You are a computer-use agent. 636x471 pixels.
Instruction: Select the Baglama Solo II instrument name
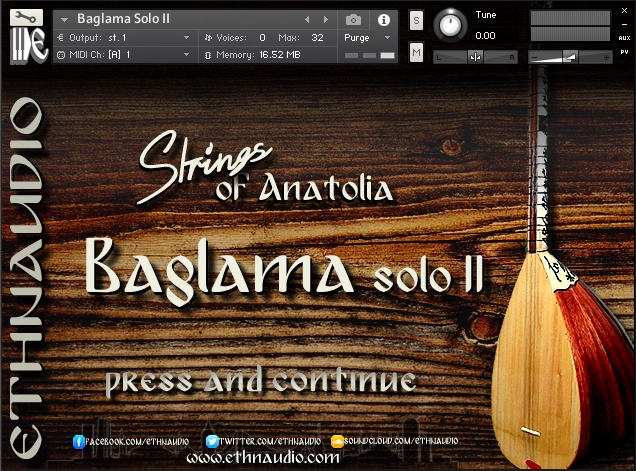pos(123,19)
